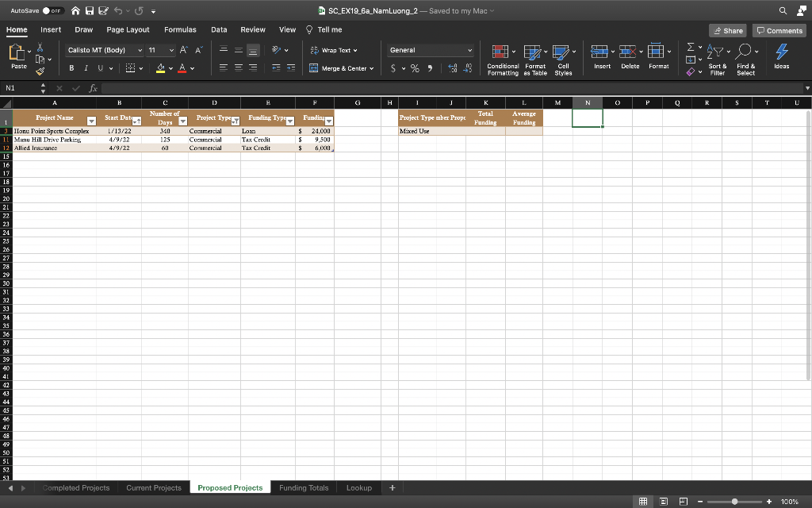Open the Funding Totals sheet tab
Image resolution: width=812 pixels, height=508 pixels.
click(x=304, y=487)
